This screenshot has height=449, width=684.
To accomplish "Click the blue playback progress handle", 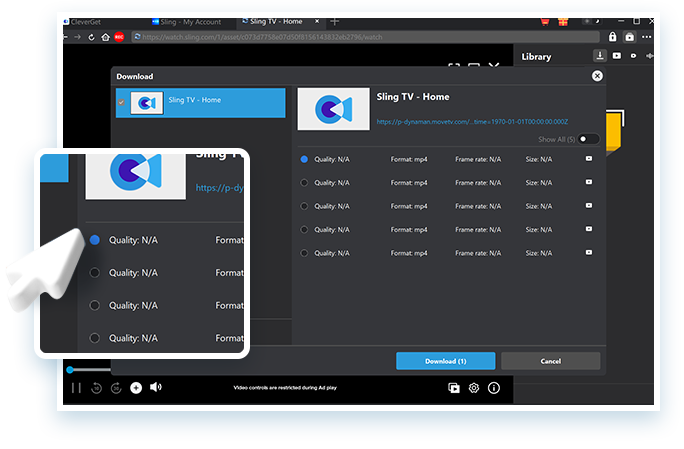I will [70, 370].
